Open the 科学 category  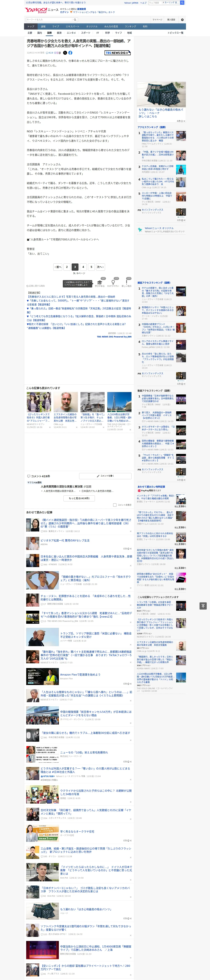pyautogui.click(x=107, y=33)
